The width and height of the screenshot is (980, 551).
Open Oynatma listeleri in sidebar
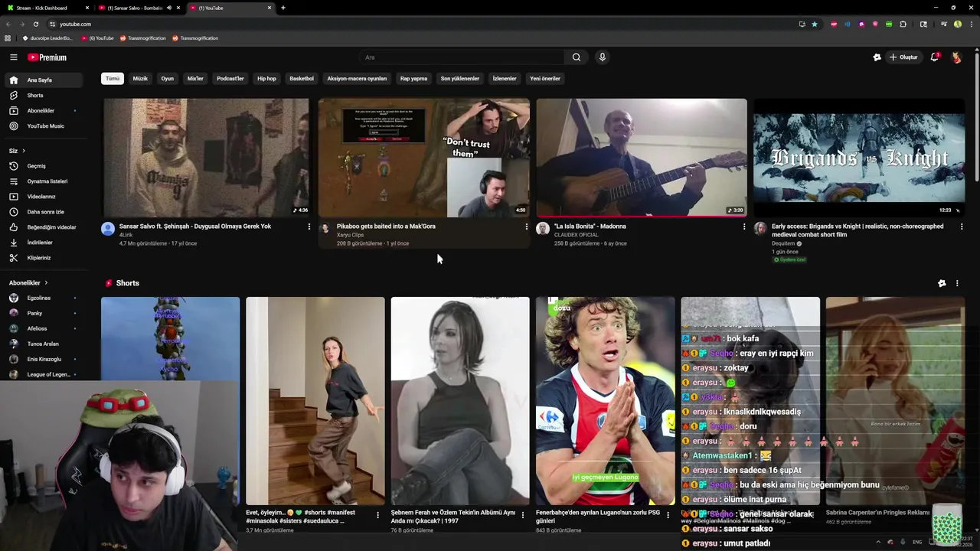click(43, 181)
